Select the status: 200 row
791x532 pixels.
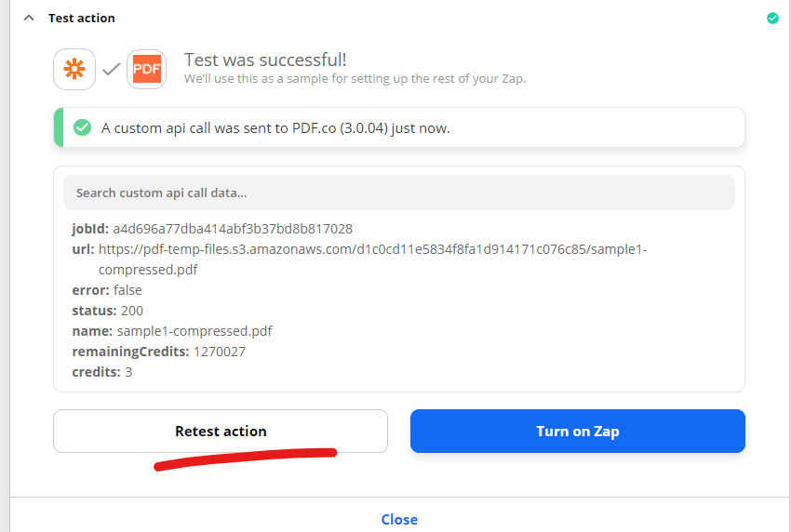(x=108, y=311)
